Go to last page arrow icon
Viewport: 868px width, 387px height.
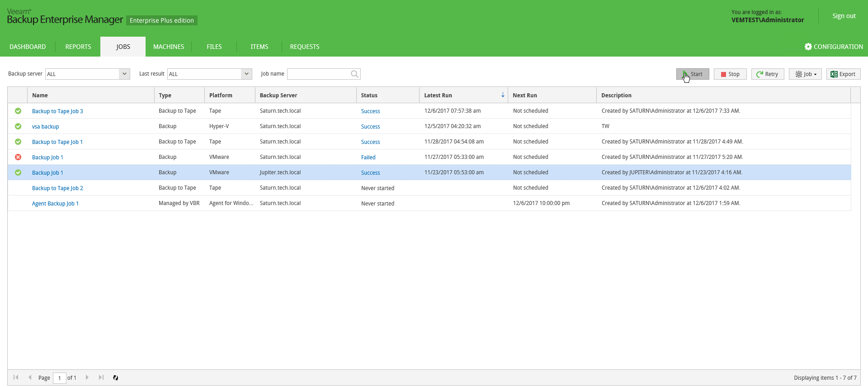pyautogui.click(x=101, y=377)
